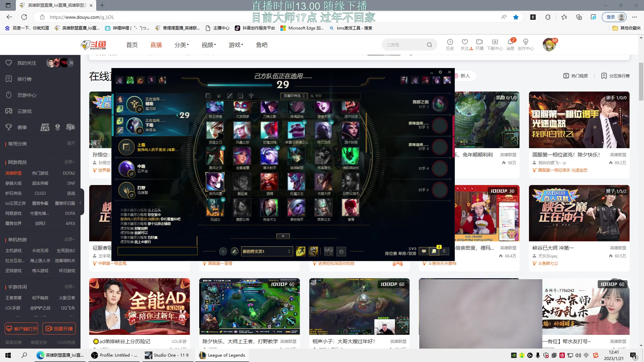Open 主播中心 bookmark in favorites bar
The image size is (644, 362).
(x=217, y=28)
